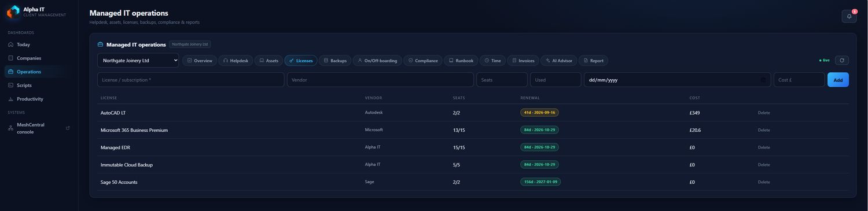Click briefcase icon next to panel title
Viewport: 868px width, 211px height.
tap(100, 45)
